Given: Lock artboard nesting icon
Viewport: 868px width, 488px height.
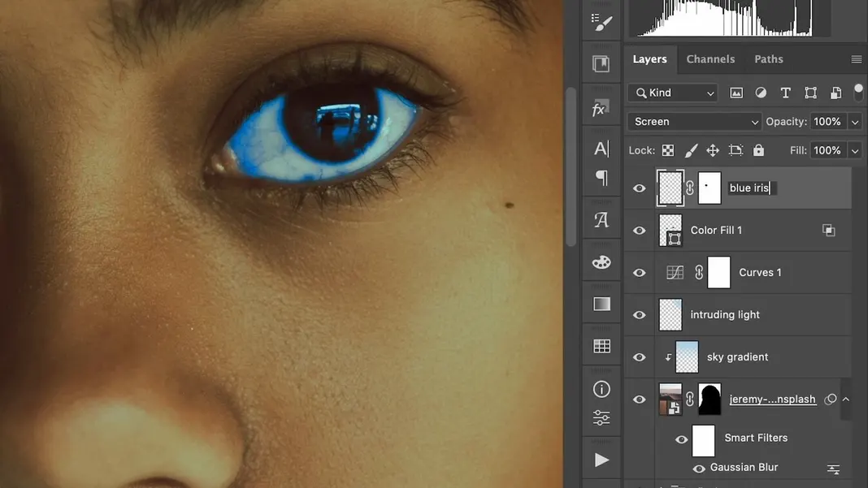Looking at the screenshot, I should [x=736, y=150].
